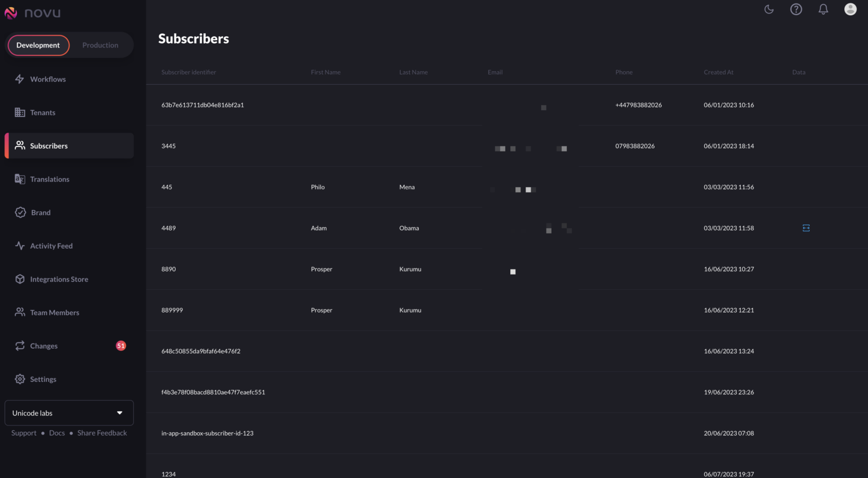Open the Subscribers menu item
868x478 pixels.
(49, 145)
